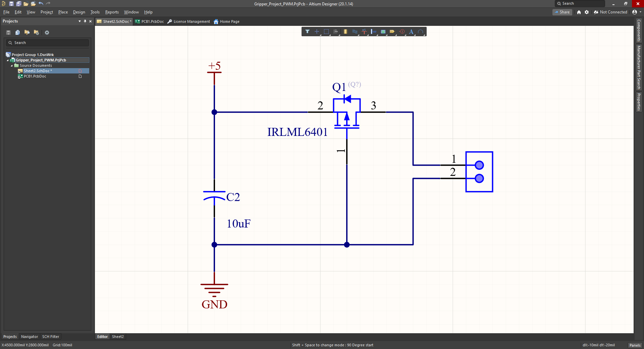
Task: Pin the Projects panel
Action: tap(85, 21)
